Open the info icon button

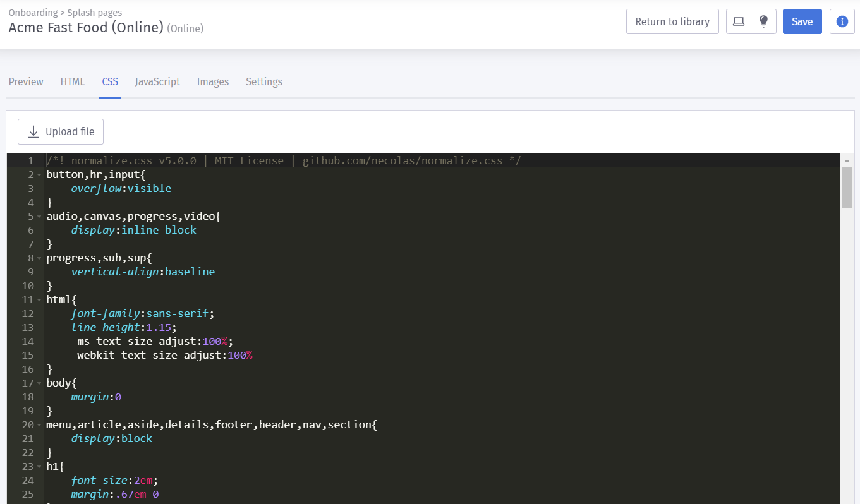pos(842,21)
